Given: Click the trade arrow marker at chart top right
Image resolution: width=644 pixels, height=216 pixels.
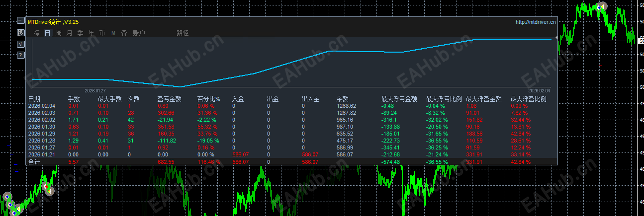Looking at the screenshot, I should click(x=601, y=7).
